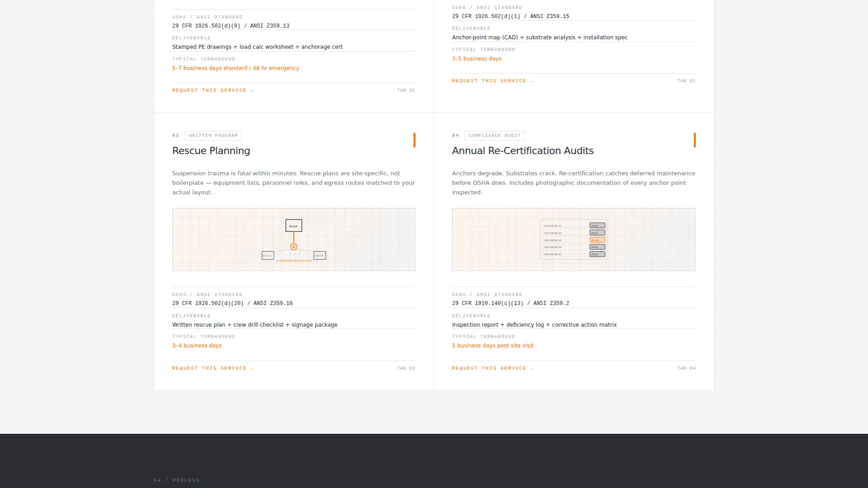
Task: Click TAB 01 label
Action: point(406,90)
